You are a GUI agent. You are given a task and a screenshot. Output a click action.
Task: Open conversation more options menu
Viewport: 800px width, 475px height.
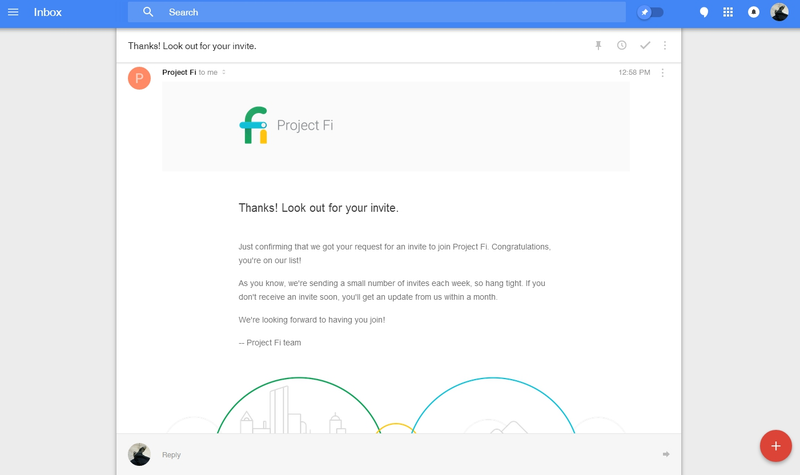(665, 45)
